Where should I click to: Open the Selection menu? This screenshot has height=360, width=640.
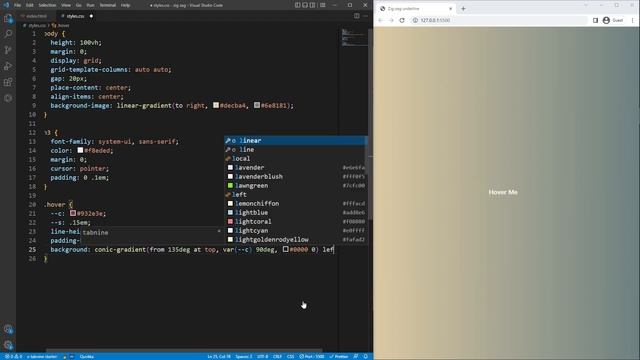(x=47, y=5)
